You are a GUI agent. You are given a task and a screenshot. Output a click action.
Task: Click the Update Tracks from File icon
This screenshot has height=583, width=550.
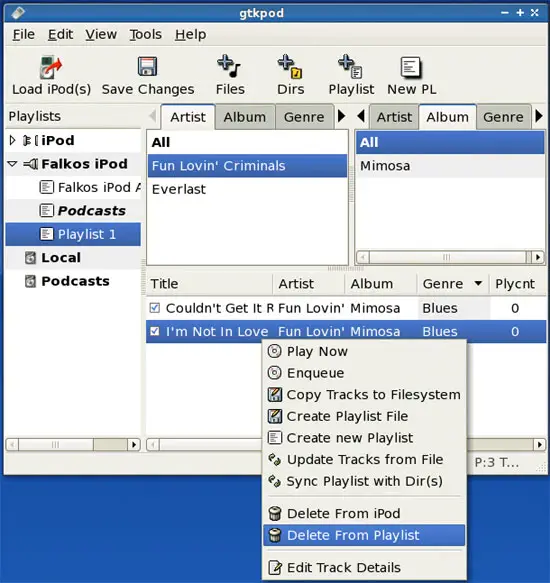274,460
